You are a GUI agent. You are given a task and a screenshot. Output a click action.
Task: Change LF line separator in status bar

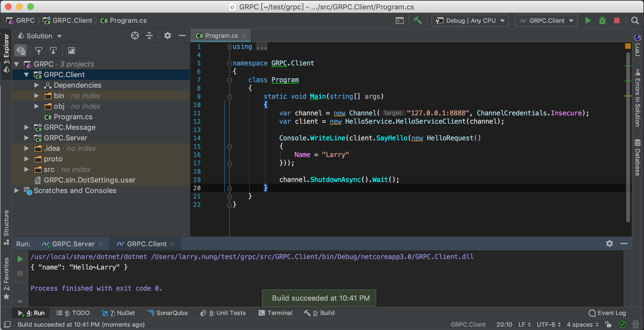click(x=524, y=324)
